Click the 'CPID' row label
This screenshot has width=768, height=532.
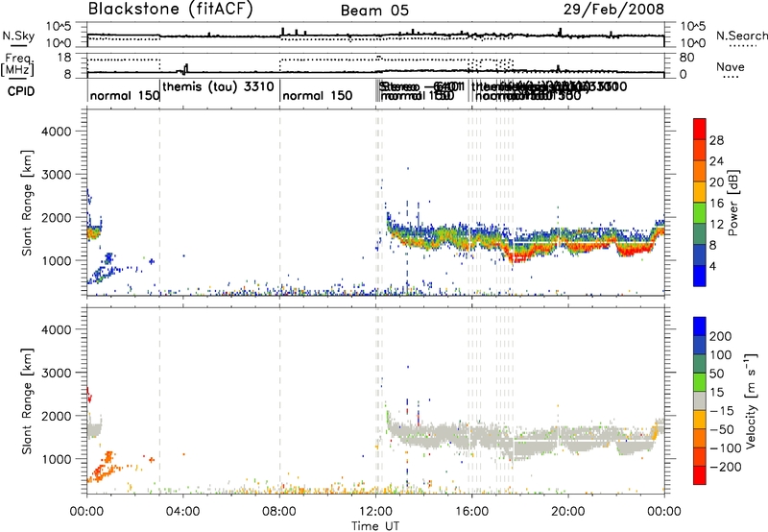pos(21,91)
